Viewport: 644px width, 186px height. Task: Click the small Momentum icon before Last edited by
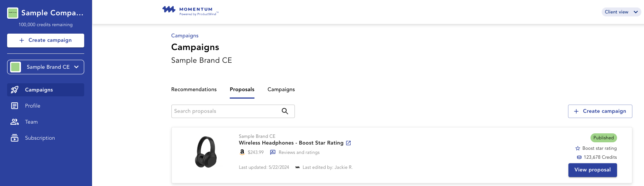point(297,167)
